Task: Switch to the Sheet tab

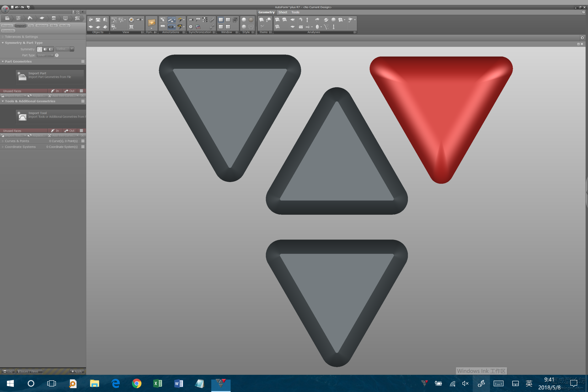Action: pyautogui.click(x=283, y=12)
